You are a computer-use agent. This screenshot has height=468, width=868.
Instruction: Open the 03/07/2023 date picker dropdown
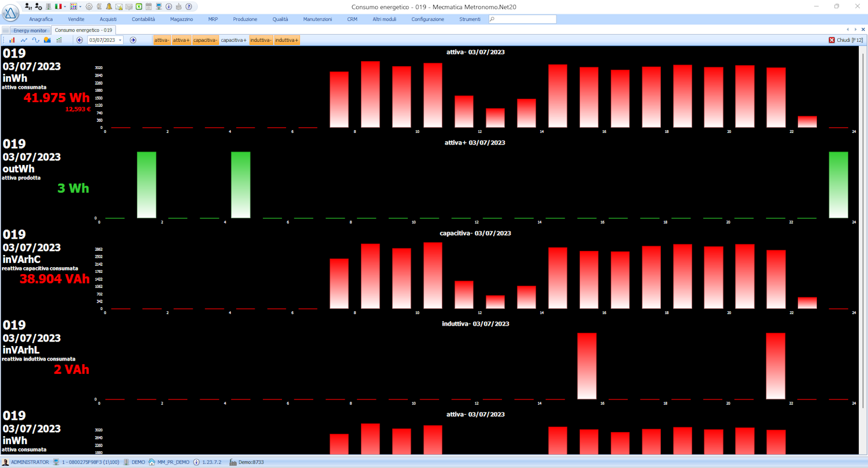120,40
